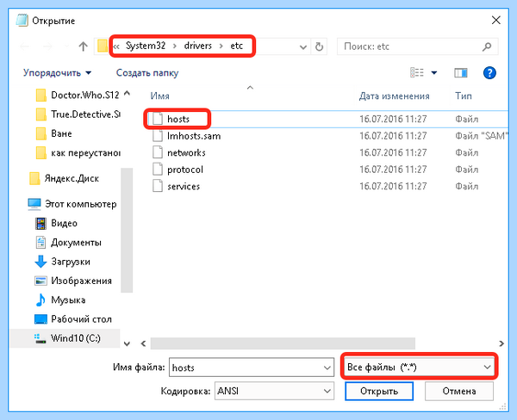Screen dimensions: 517x420
Task: Open Doctor.Who.S12 folder in sidebar
Action: pyautogui.click(x=78, y=96)
